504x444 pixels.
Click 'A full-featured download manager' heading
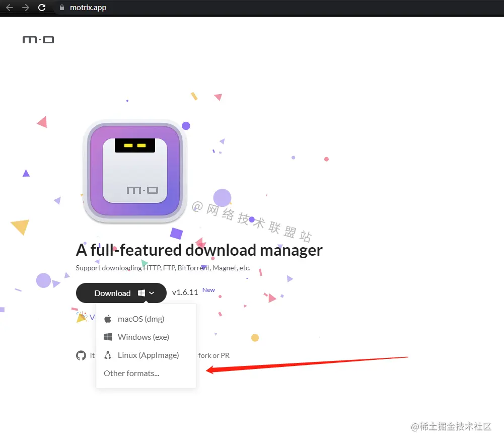199,250
